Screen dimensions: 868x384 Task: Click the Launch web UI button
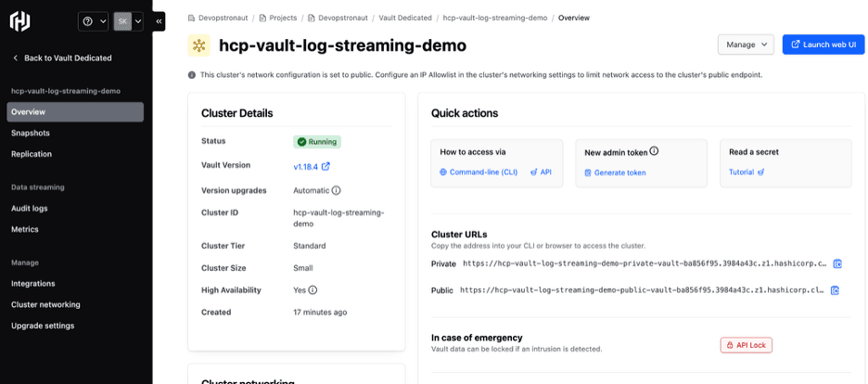coord(823,45)
